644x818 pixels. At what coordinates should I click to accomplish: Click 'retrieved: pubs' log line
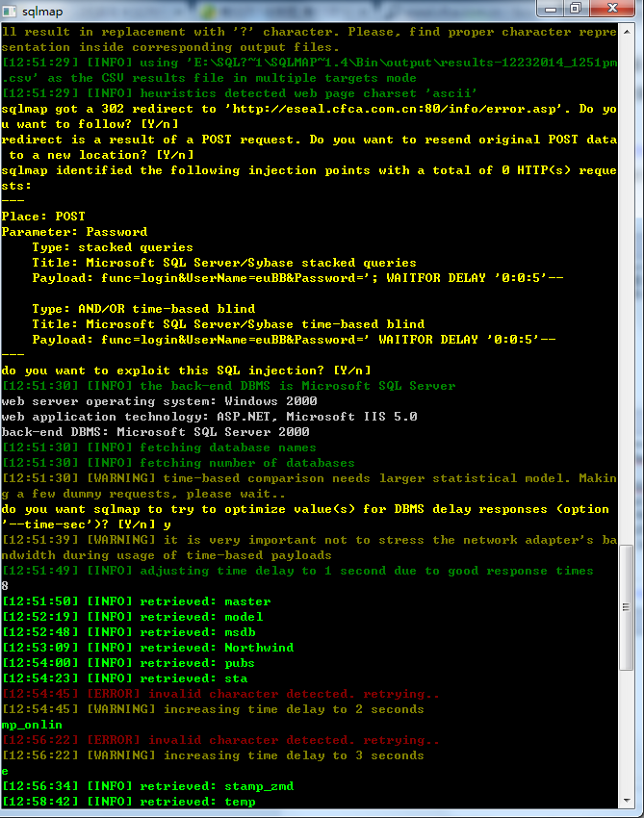(128, 663)
